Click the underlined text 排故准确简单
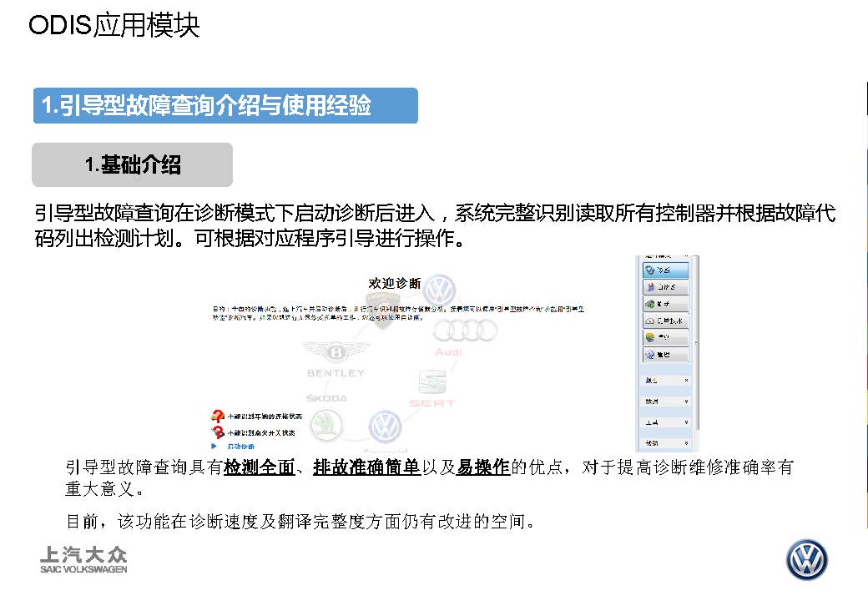 click(366, 467)
